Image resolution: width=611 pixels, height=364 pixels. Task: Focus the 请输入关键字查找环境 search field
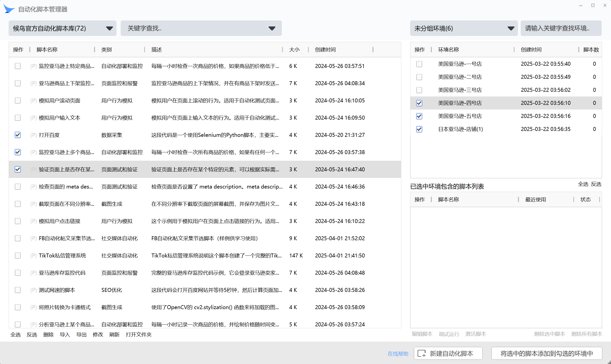[x=561, y=28]
